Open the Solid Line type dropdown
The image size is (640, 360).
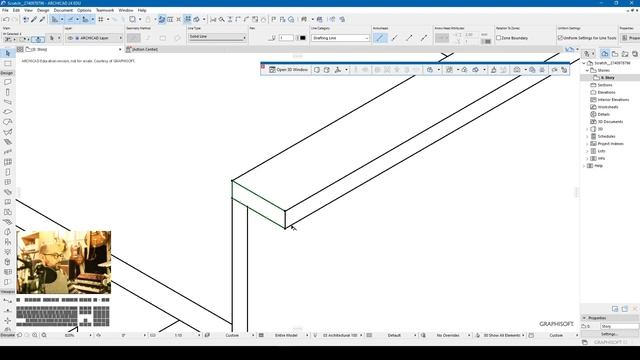(x=217, y=37)
